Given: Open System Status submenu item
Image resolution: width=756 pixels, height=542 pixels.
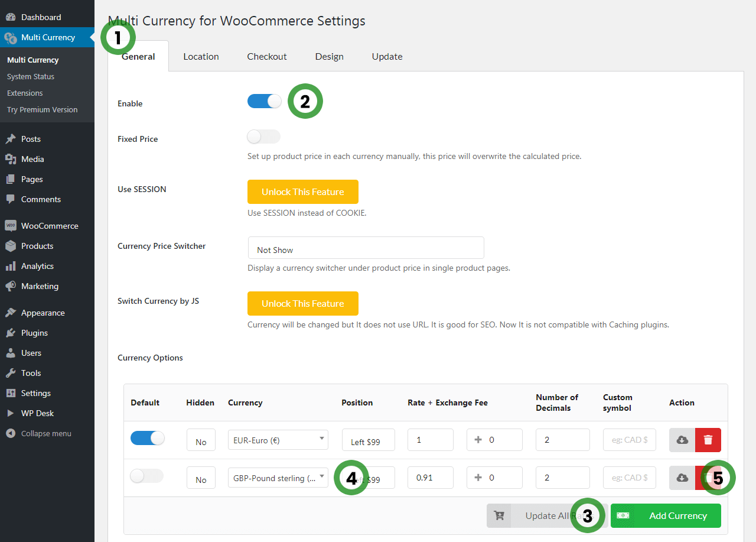Looking at the screenshot, I should [x=31, y=76].
